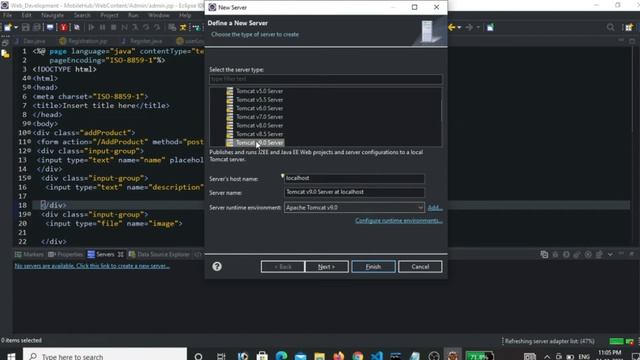
Task: Click the Cancel button in New Server
Action: (x=420, y=267)
